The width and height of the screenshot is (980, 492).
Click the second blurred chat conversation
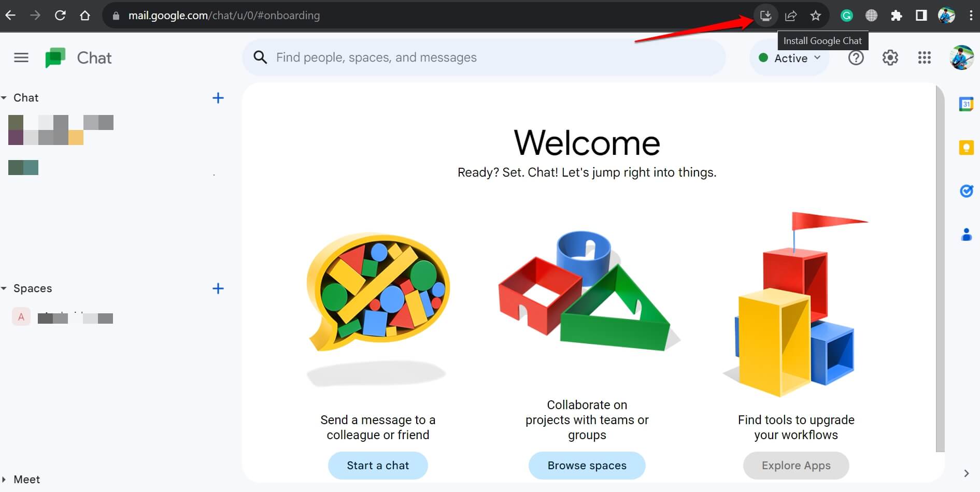[23, 167]
